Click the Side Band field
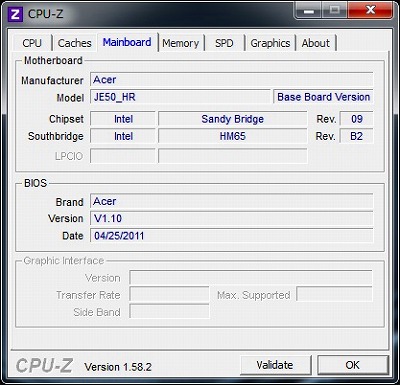This screenshot has height=385, width=400. (x=169, y=312)
